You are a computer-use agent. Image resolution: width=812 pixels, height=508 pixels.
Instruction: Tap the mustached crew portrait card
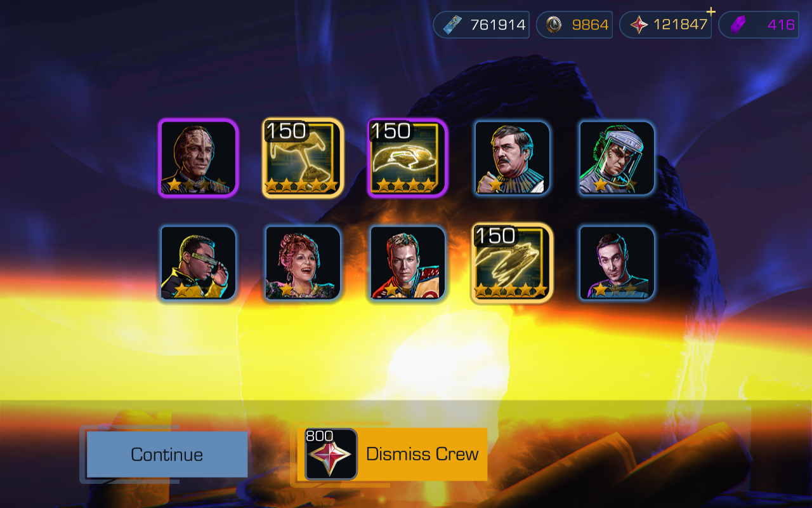point(513,157)
